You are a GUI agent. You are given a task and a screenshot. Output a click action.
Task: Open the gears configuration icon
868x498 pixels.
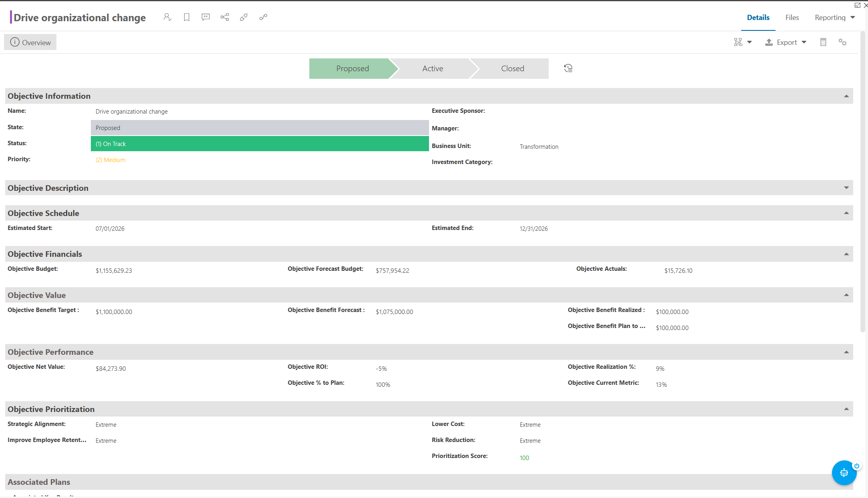[x=843, y=42]
